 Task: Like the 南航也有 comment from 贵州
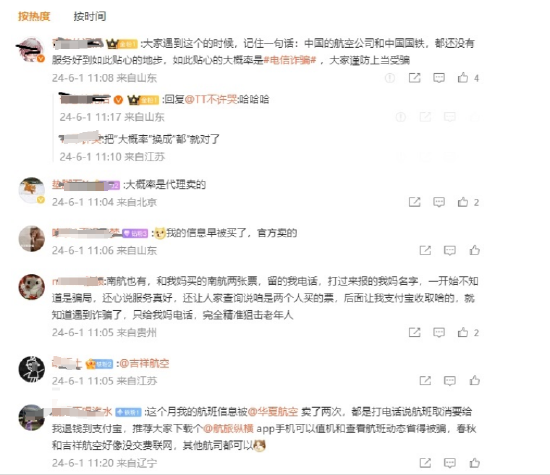(463, 332)
